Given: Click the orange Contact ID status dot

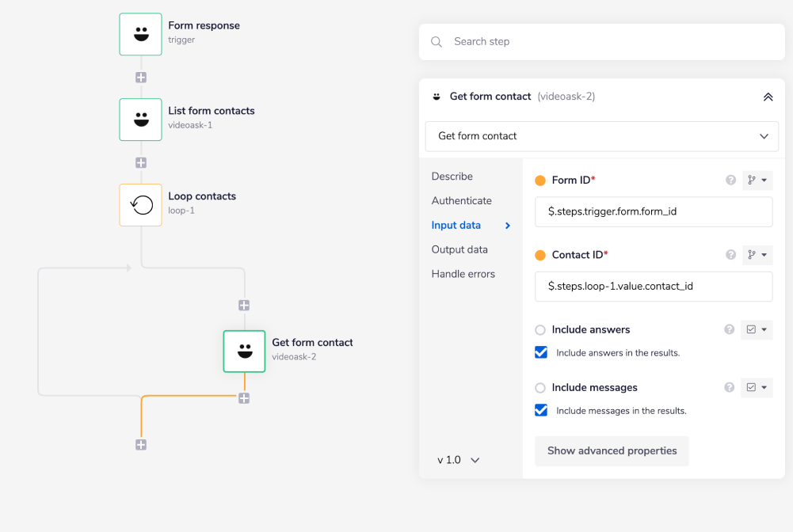Looking at the screenshot, I should coord(540,255).
